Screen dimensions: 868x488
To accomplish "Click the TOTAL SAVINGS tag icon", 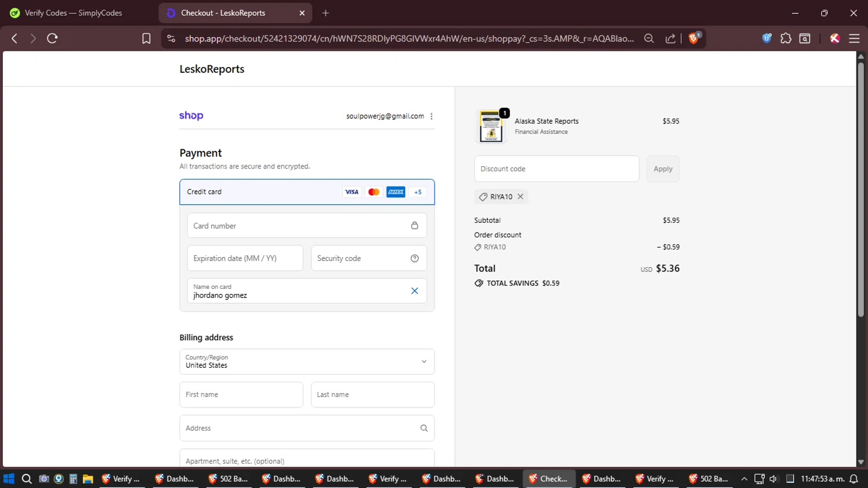I will coord(479,283).
